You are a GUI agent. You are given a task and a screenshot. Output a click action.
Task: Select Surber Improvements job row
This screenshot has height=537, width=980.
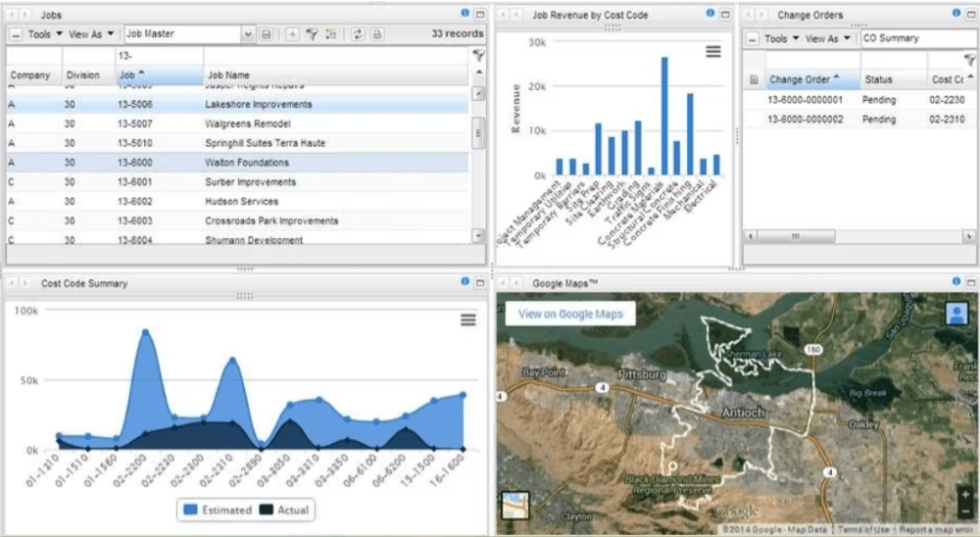tap(237, 182)
